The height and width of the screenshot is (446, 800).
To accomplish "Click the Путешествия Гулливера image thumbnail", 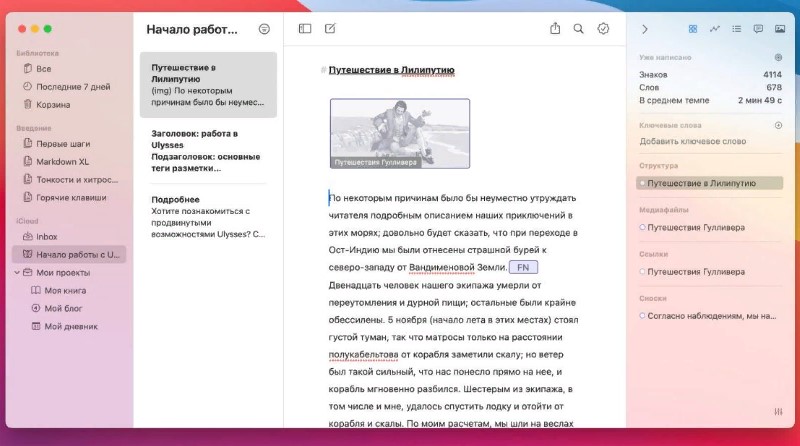I will (399, 132).
